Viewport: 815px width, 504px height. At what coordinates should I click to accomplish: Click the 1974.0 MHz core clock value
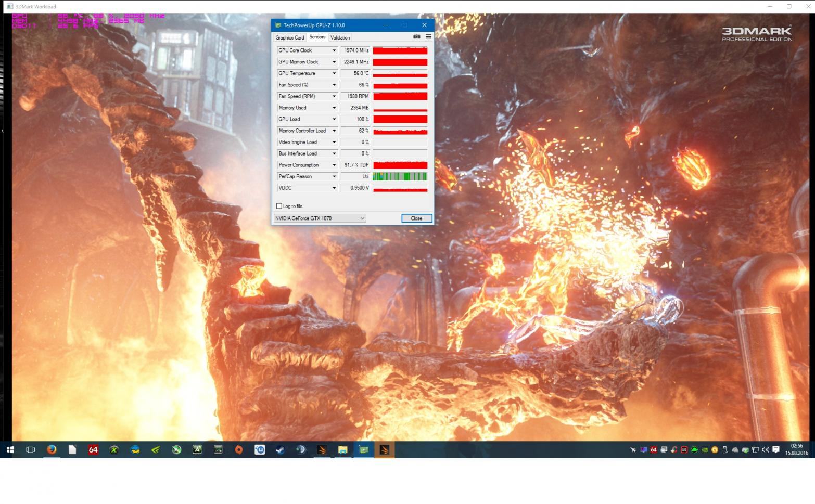pos(355,50)
